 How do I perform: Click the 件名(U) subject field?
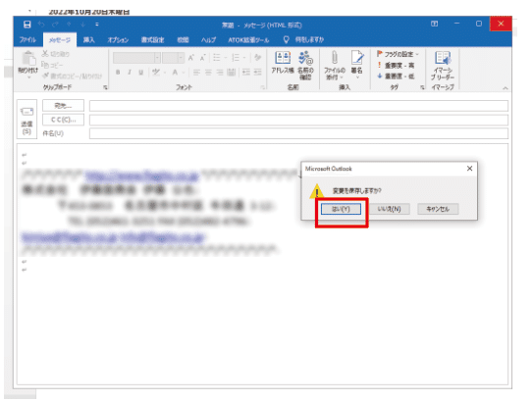coord(298,133)
